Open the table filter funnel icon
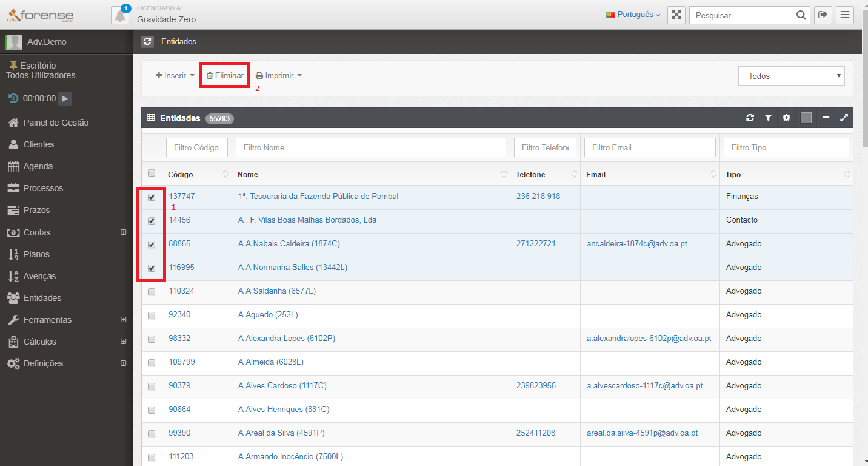The height and width of the screenshot is (466, 868). coord(769,118)
